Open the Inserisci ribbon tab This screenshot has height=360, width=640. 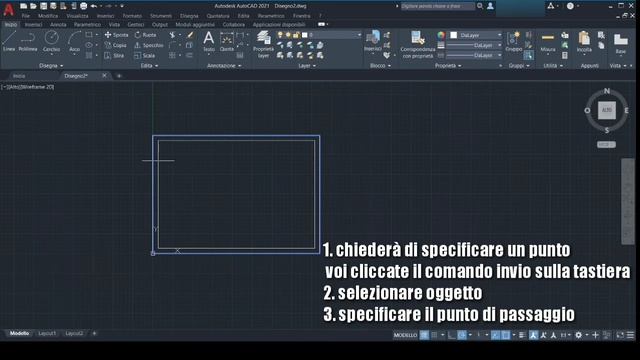[x=33, y=24]
